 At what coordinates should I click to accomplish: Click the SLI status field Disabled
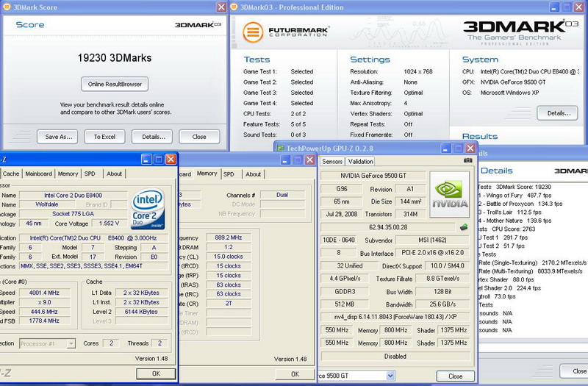click(395, 357)
